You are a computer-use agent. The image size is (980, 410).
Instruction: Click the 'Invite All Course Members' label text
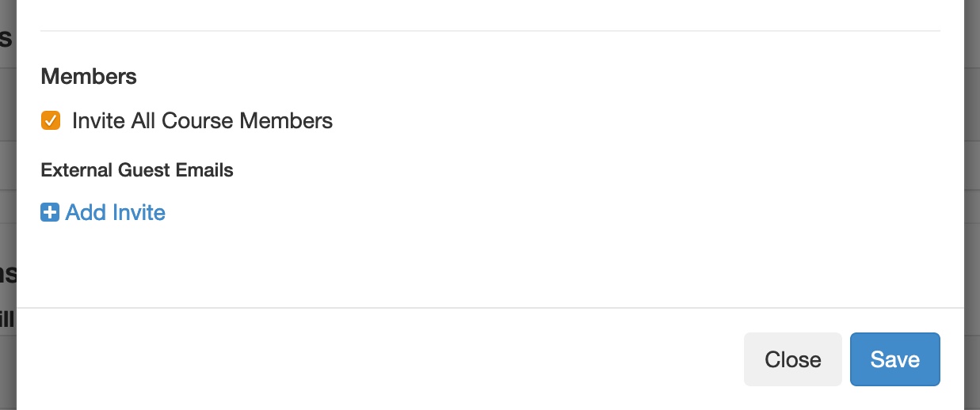pos(202,121)
